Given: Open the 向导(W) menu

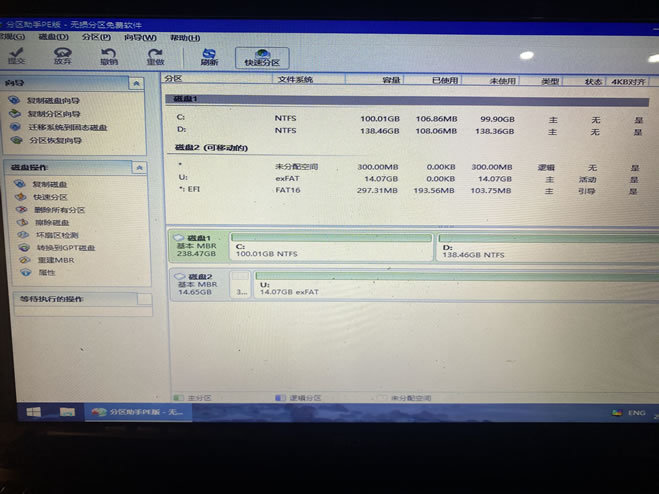Looking at the screenshot, I should coord(140,38).
